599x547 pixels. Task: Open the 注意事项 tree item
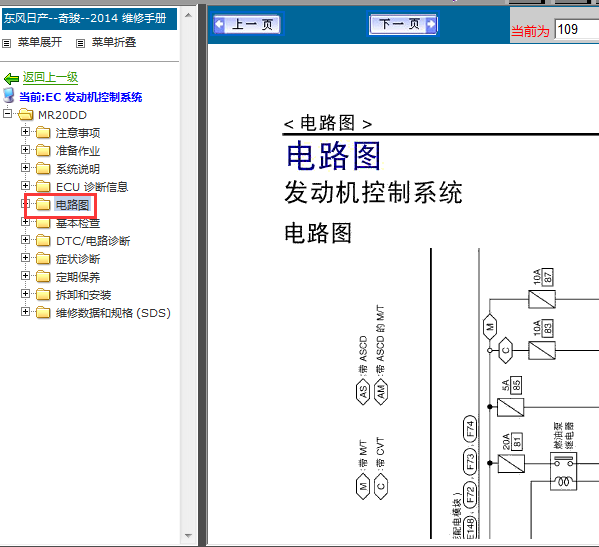pos(78,133)
